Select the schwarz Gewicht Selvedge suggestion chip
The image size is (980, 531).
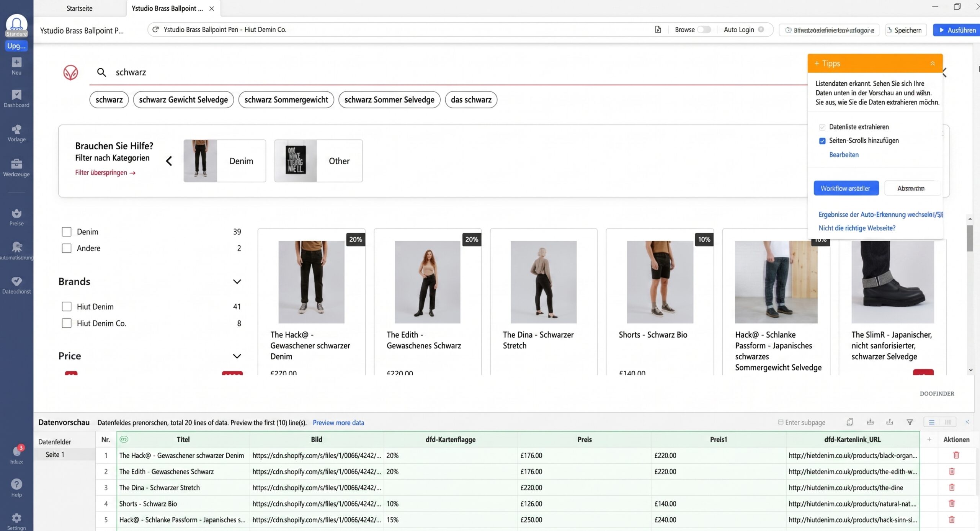pyautogui.click(x=183, y=100)
